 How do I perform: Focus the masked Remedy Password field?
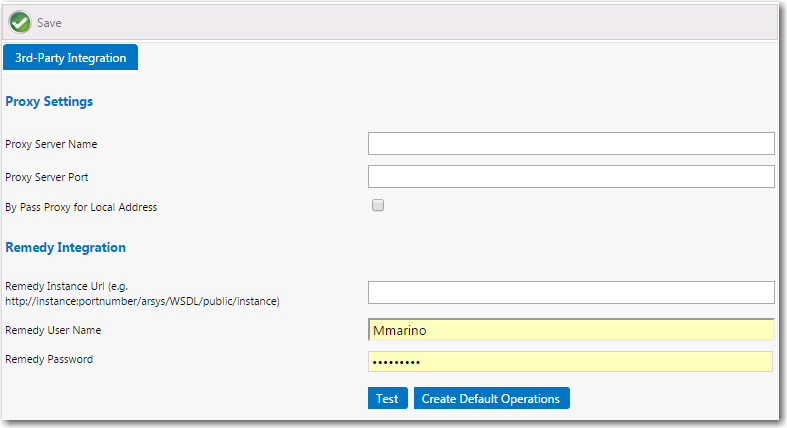pos(570,362)
